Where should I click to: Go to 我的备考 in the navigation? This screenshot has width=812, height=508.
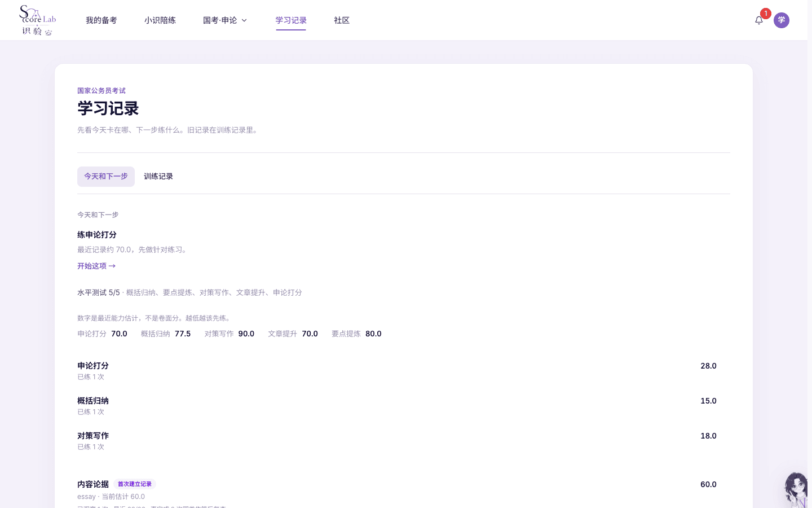pyautogui.click(x=101, y=20)
